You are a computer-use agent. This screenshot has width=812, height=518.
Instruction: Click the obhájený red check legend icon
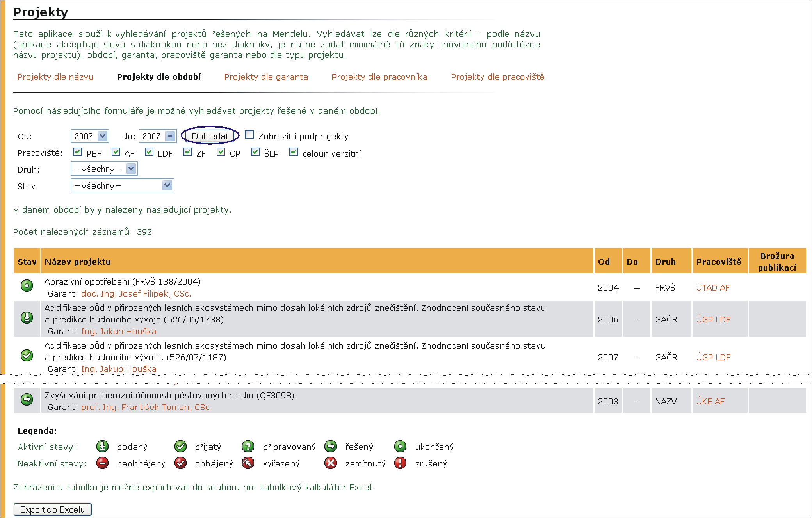click(180, 463)
